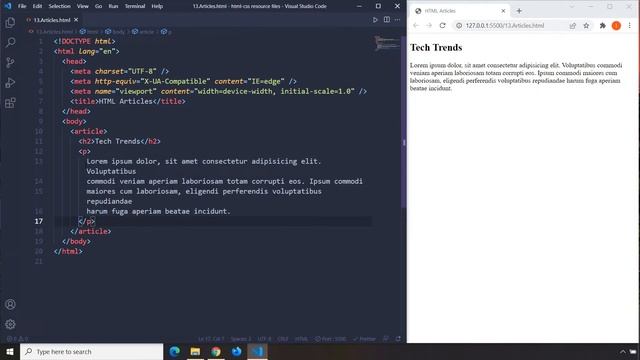Click the HTML language mode status item
The image size is (640, 360).
click(x=301, y=339)
